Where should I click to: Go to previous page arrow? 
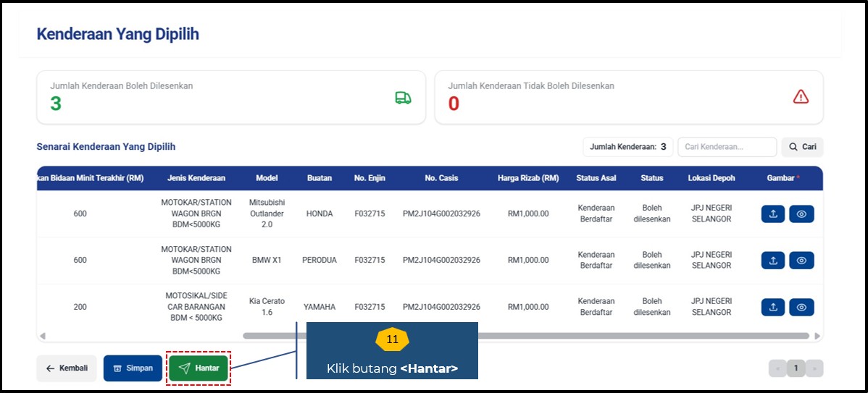point(778,368)
